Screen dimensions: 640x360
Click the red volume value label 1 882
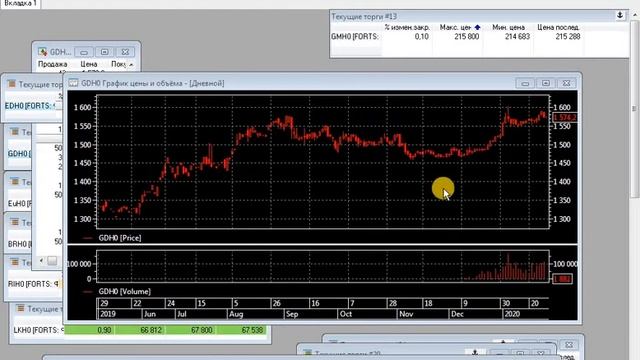(562, 279)
